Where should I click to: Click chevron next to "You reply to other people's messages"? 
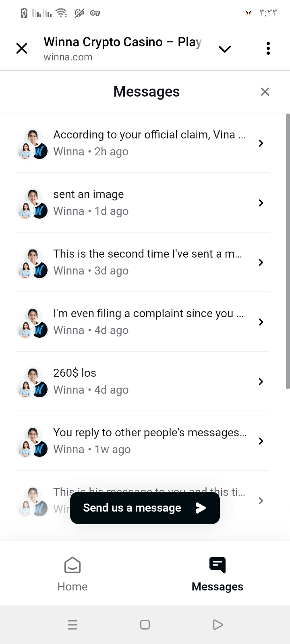(261, 441)
